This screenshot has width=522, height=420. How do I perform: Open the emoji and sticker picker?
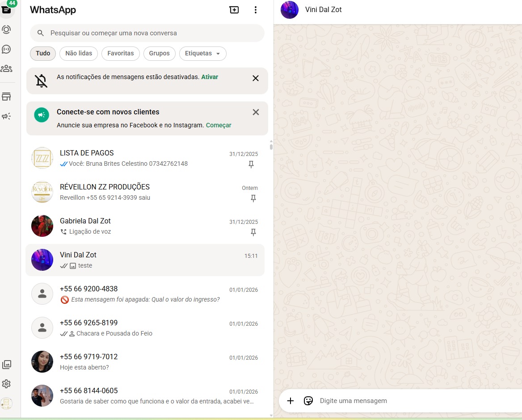pyautogui.click(x=308, y=401)
